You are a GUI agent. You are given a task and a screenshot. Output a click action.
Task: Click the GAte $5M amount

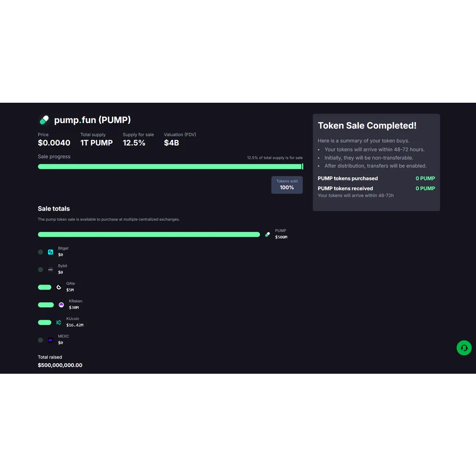point(70,290)
